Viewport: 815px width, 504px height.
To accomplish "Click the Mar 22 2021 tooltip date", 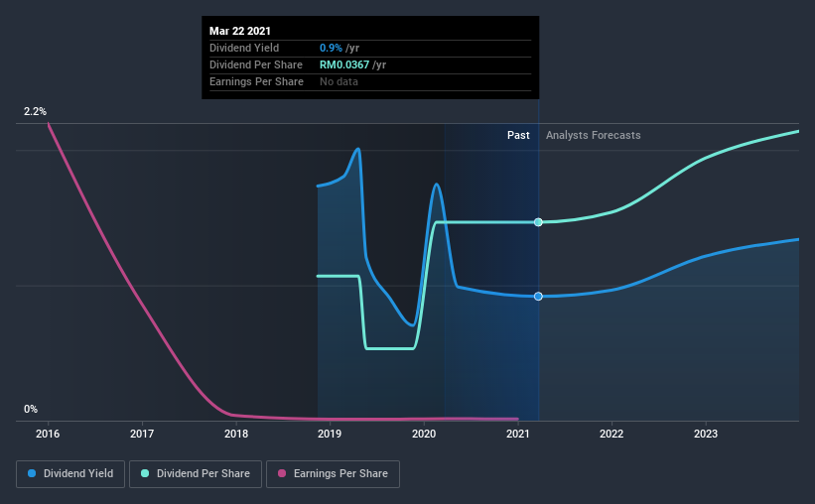I will 240,31.
